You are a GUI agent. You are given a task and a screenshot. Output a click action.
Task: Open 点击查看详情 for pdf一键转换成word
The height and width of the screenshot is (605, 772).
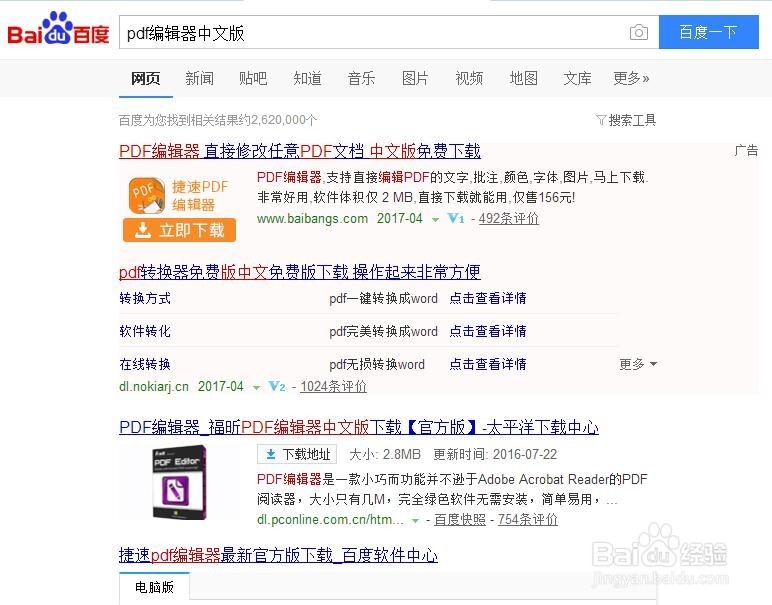(x=488, y=298)
